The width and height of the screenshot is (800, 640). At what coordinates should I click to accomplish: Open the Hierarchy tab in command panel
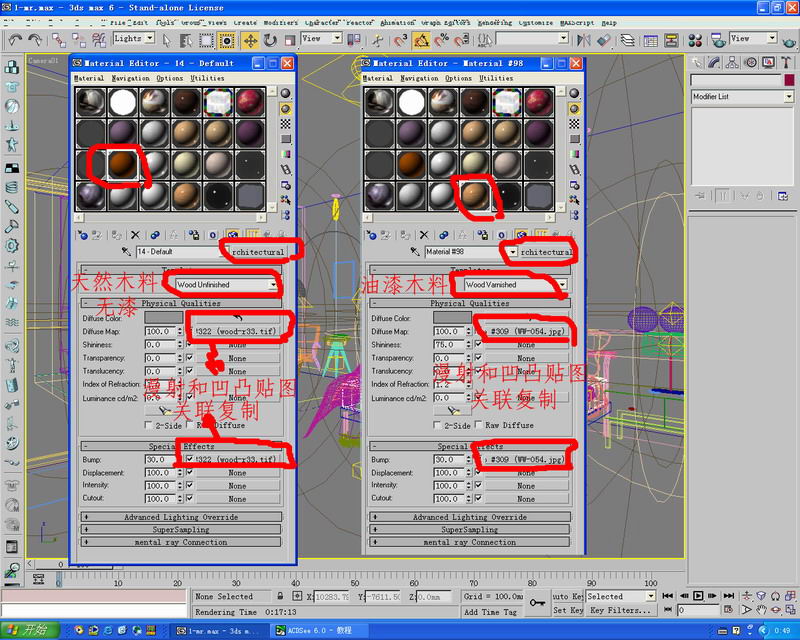pos(732,63)
